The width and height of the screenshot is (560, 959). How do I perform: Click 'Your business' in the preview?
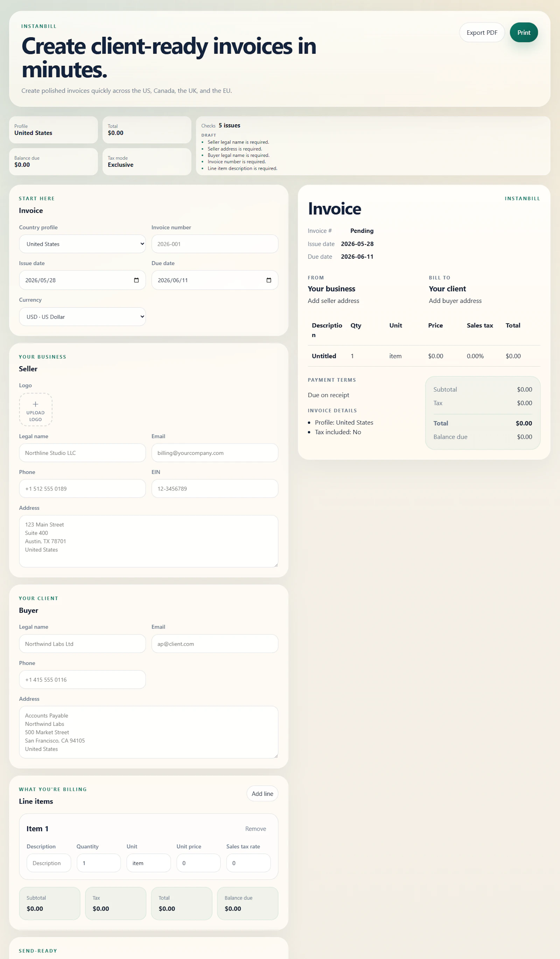[331, 289]
